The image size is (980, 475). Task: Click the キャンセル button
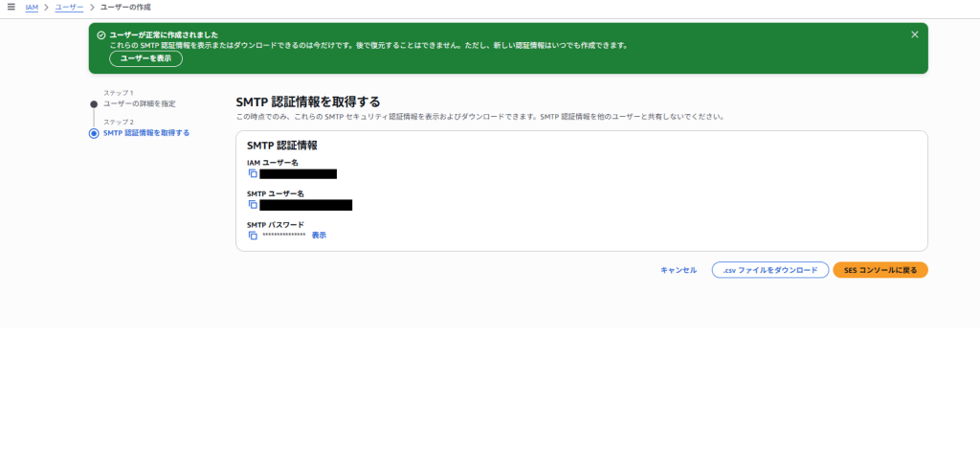[x=679, y=270]
